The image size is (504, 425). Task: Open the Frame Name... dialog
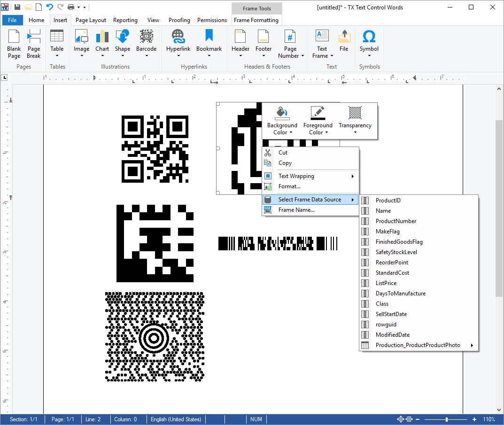310,210
